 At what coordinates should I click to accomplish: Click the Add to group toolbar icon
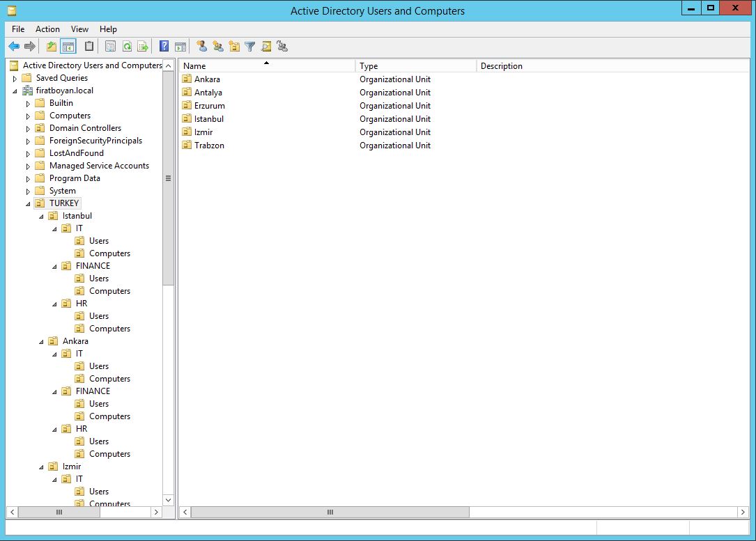[x=282, y=46]
